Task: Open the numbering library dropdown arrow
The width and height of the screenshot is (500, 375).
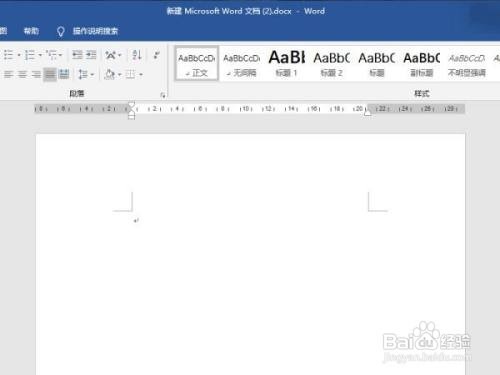Action: 40,55
